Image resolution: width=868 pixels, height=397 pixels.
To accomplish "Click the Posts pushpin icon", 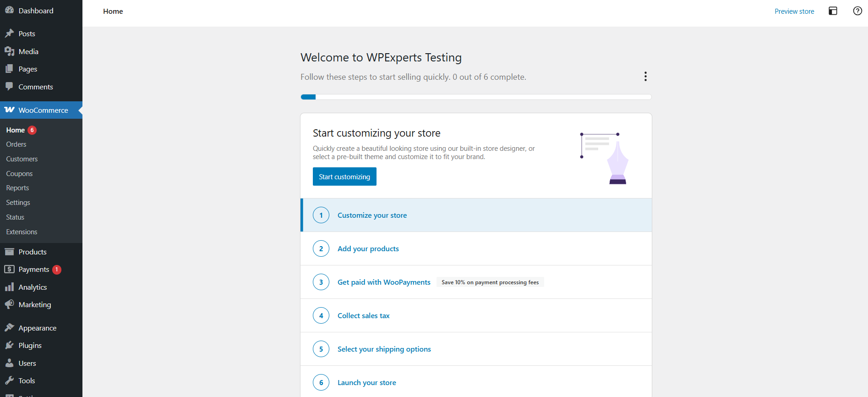I will point(9,33).
